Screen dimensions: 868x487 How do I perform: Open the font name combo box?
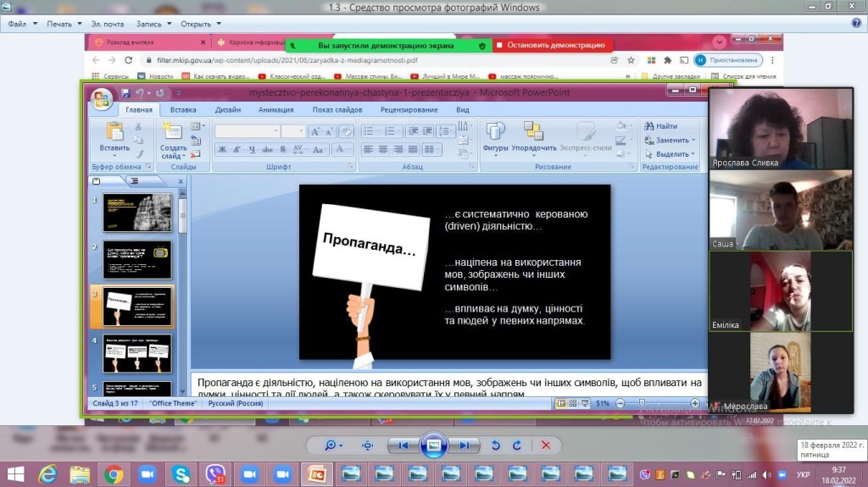pyautogui.click(x=246, y=131)
